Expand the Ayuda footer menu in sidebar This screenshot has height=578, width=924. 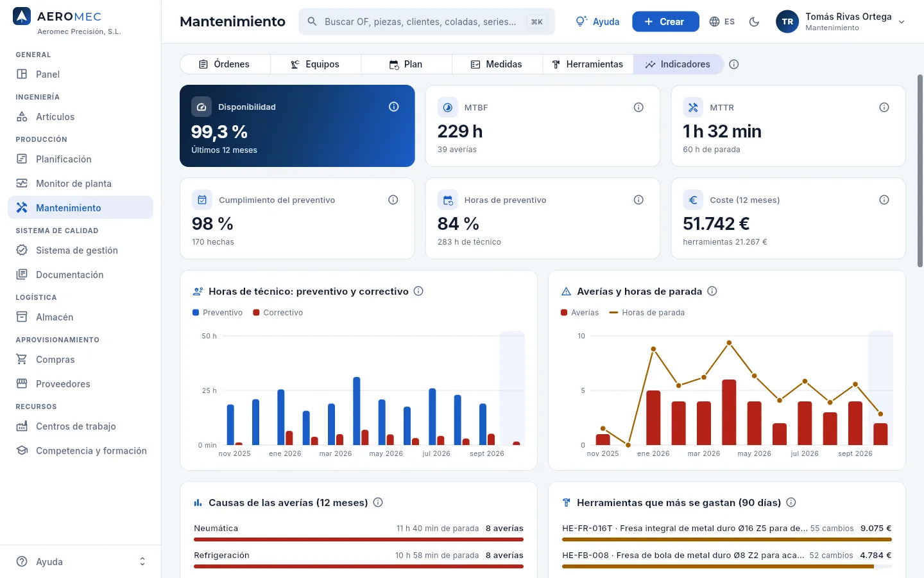[81, 561]
